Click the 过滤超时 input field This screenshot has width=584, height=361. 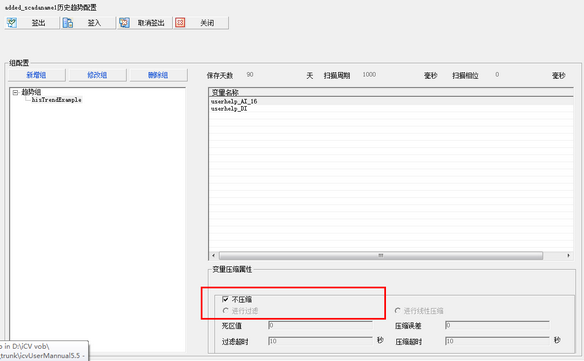point(320,341)
